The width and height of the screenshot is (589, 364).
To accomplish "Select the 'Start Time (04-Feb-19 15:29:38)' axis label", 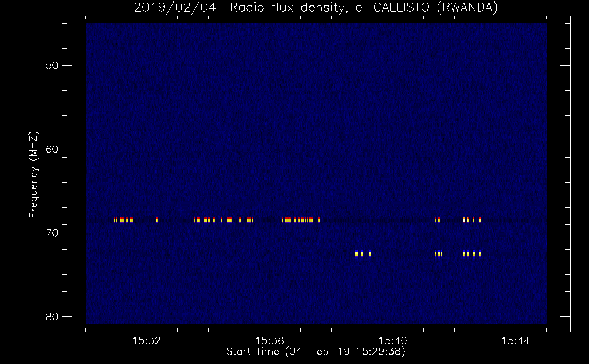I will coord(316,351).
